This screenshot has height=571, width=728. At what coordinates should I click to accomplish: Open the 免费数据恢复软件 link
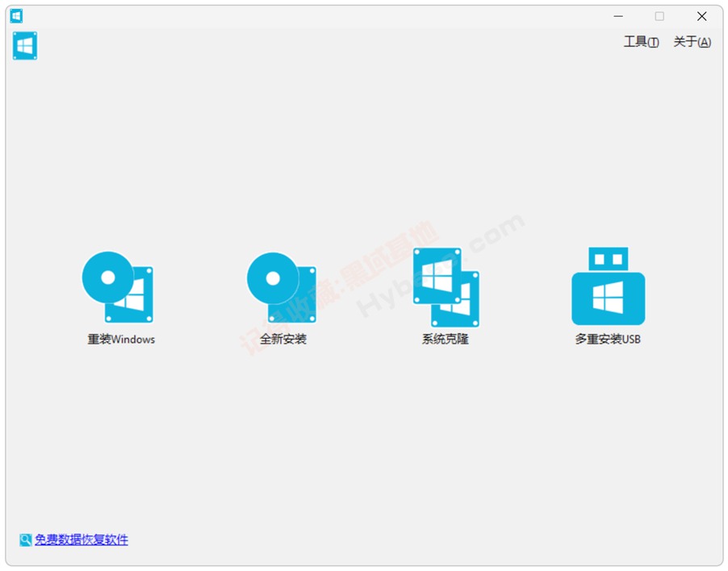pos(82,539)
